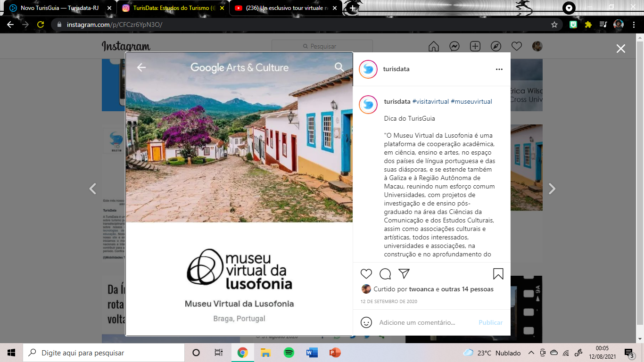Click the comment speech bubble icon
The height and width of the screenshot is (362, 644).
tap(385, 274)
